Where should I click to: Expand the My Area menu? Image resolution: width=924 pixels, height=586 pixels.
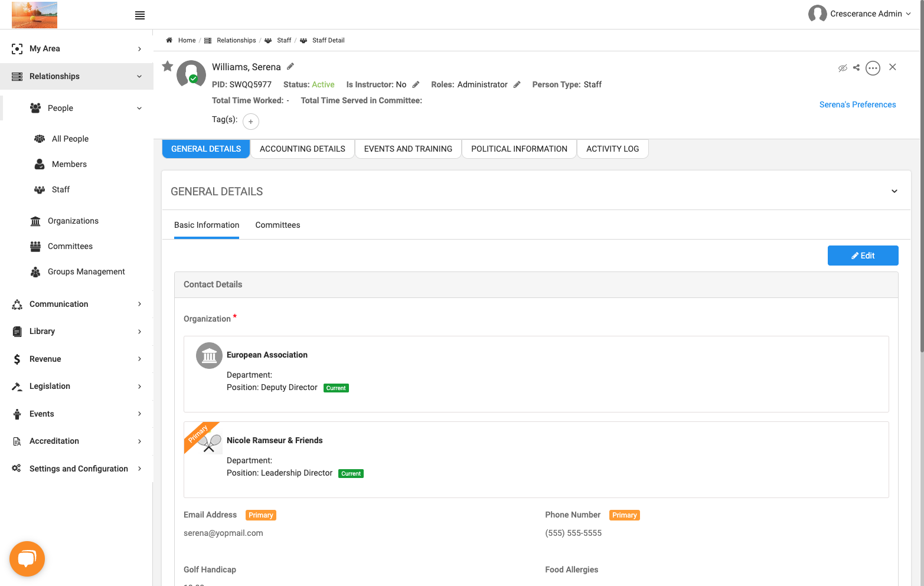(x=77, y=48)
